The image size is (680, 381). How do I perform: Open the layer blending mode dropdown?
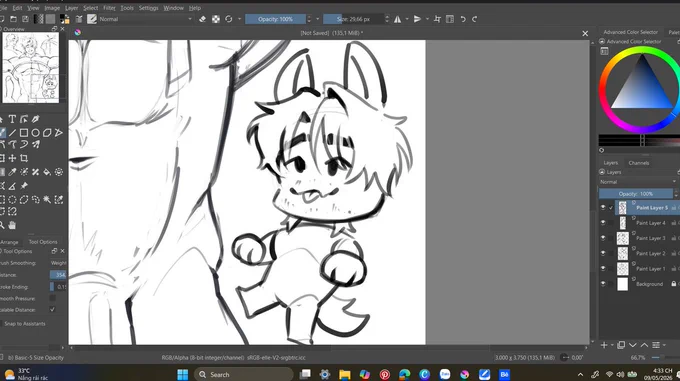pyautogui.click(x=638, y=182)
